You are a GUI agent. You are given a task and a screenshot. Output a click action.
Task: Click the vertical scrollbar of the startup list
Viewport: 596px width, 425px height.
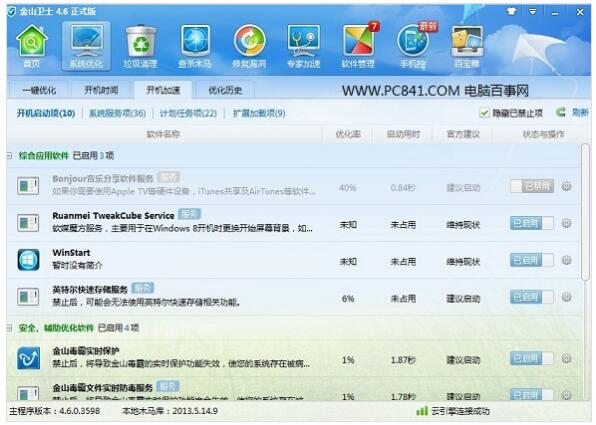pos(586,212)
